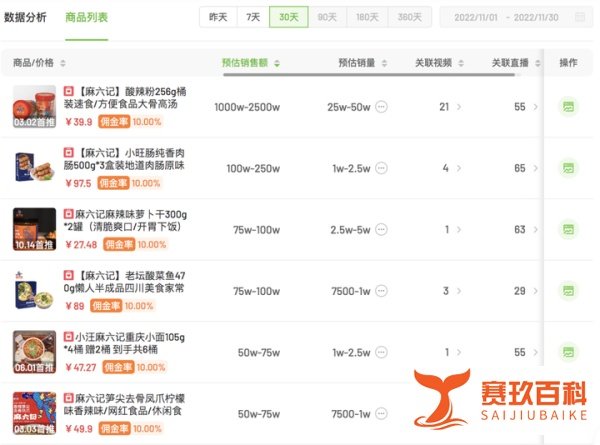Open action icon for 酸辣粉256g桶 row
The height and width of the screenshot is (445, 600).
point(568,107)
